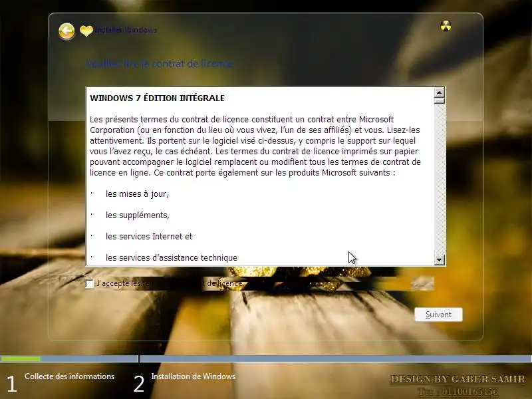The image size is (532, 399).
Task: Click the step 1 'Collecte des informations' label
Action: 70,376
